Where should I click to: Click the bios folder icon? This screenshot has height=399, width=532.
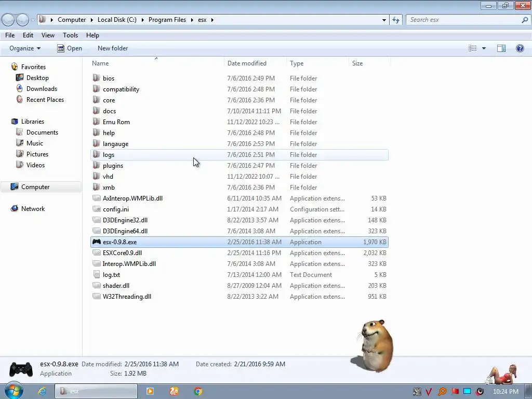coord(97,78)
